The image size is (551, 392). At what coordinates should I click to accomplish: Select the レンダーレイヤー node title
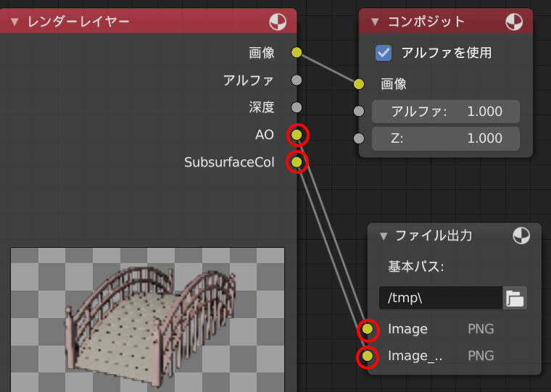79,22
